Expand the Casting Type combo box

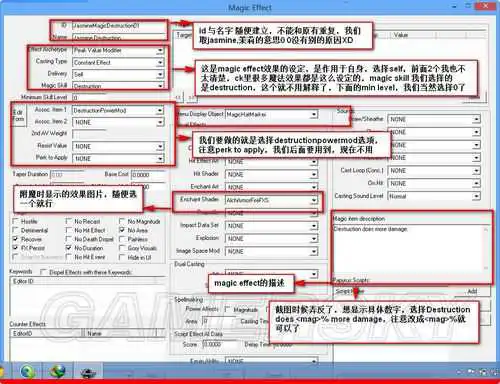pos(118,62)
